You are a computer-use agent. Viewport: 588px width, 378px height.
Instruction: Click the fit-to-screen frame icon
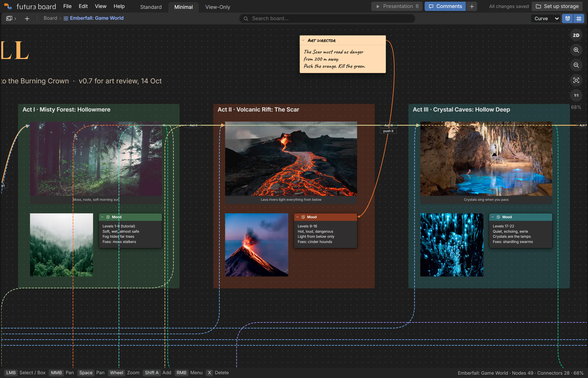coord(576,80)
